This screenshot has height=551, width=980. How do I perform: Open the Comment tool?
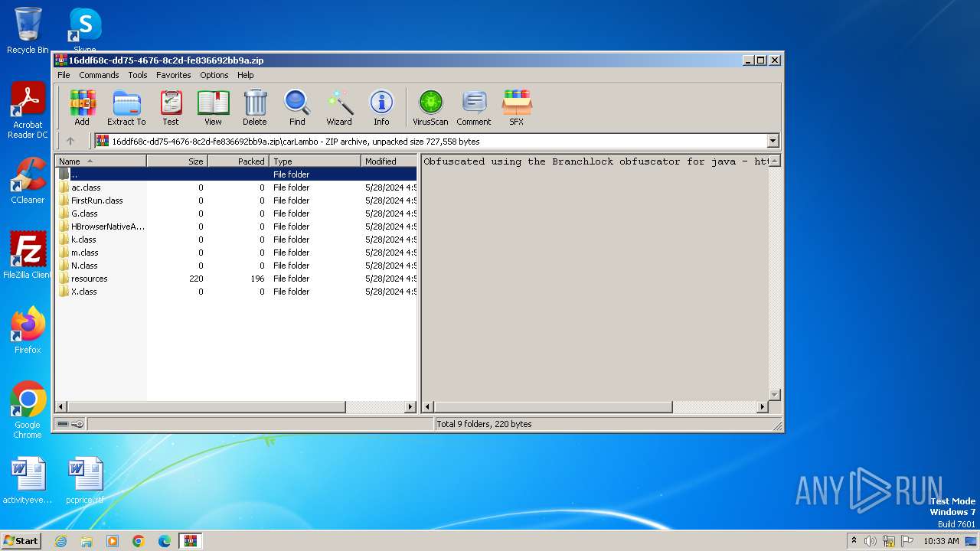(474, 107)
